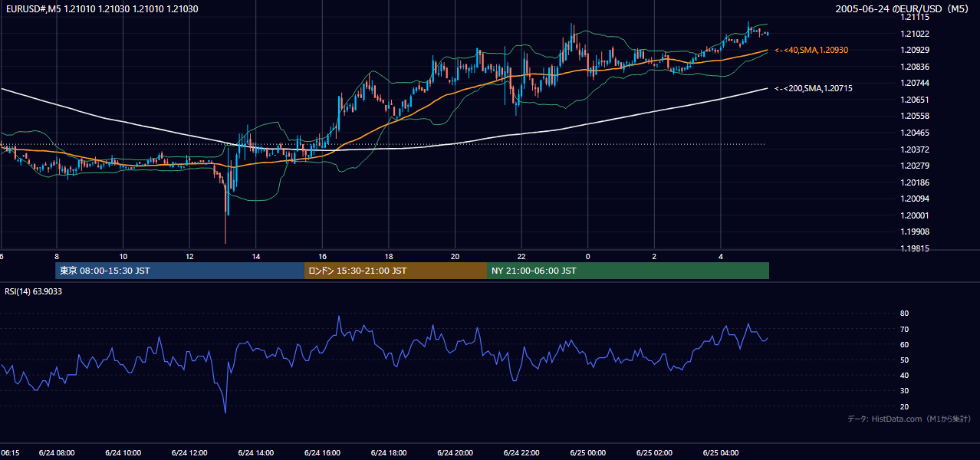980x460 pixels.
Task: Click hour marker 18 under the price chart
Action: 389,256
